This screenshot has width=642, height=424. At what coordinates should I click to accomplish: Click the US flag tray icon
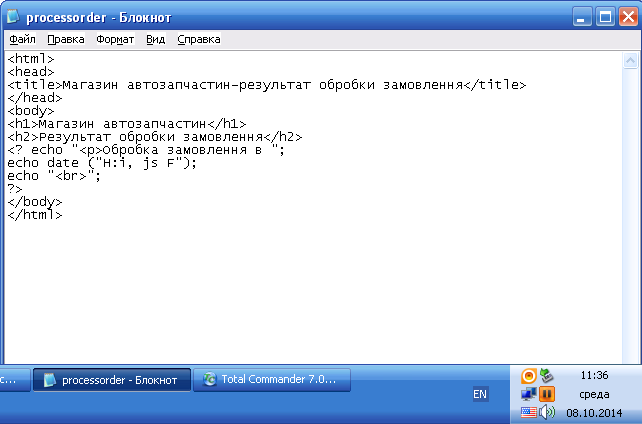(529, 412)
